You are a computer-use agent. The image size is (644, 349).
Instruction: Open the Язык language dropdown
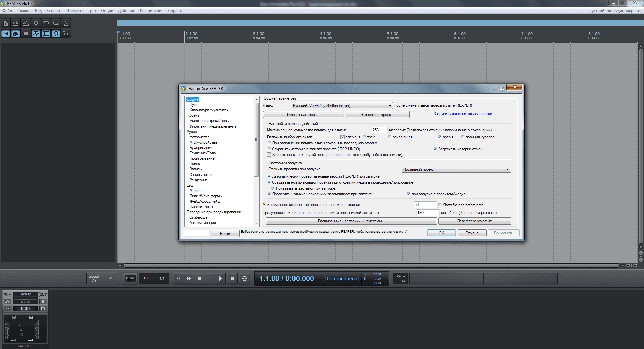pyautogui.click(x=342, y=106)
